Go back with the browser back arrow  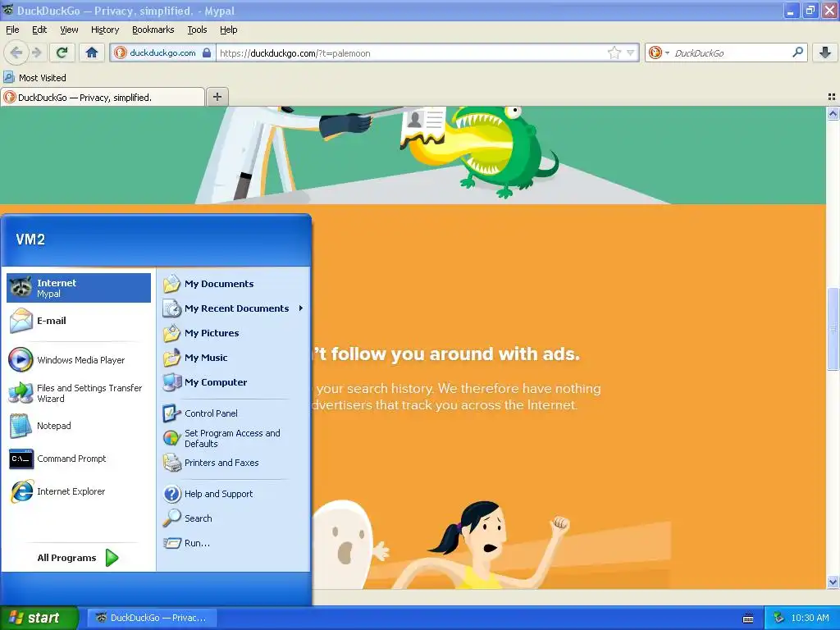click(x=16, y=52)
